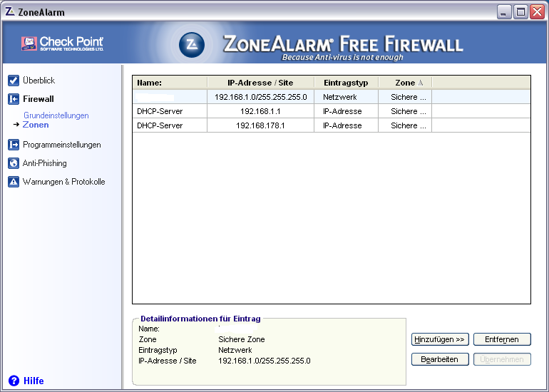Close the ZoneAlarm window
The width and height of the screenshot is (549, 392).
pos(537,12)
